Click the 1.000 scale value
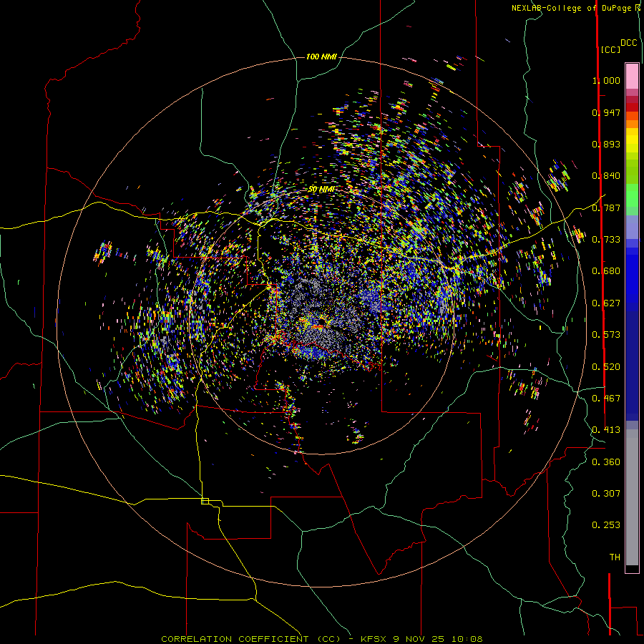Screen dimensions: 644x644 [606, 80]
